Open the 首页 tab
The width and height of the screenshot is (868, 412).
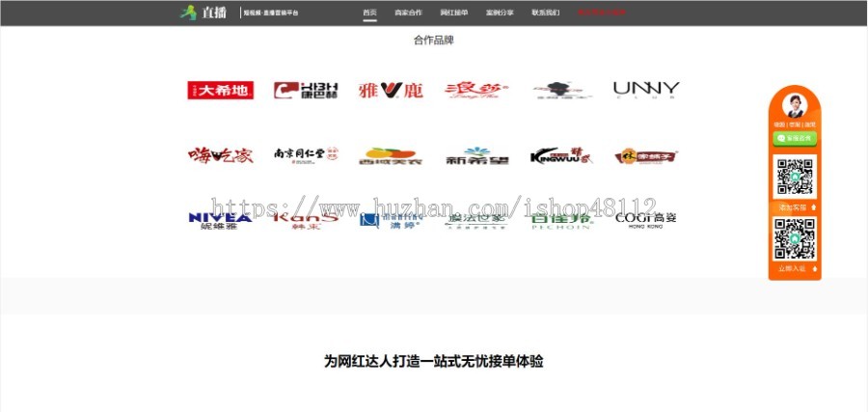point(369,13)
